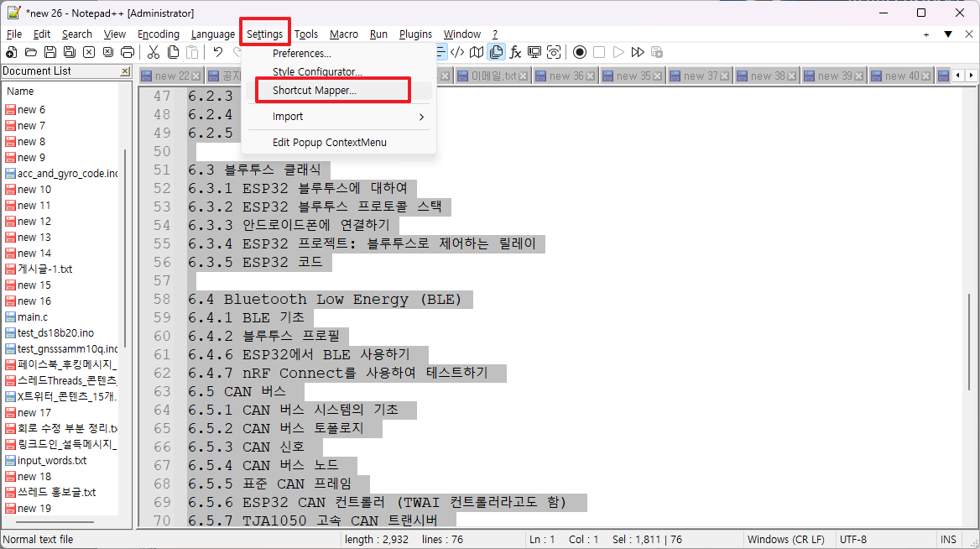
Task: Click the Close document toolbar icon
Action: [90, 53]
